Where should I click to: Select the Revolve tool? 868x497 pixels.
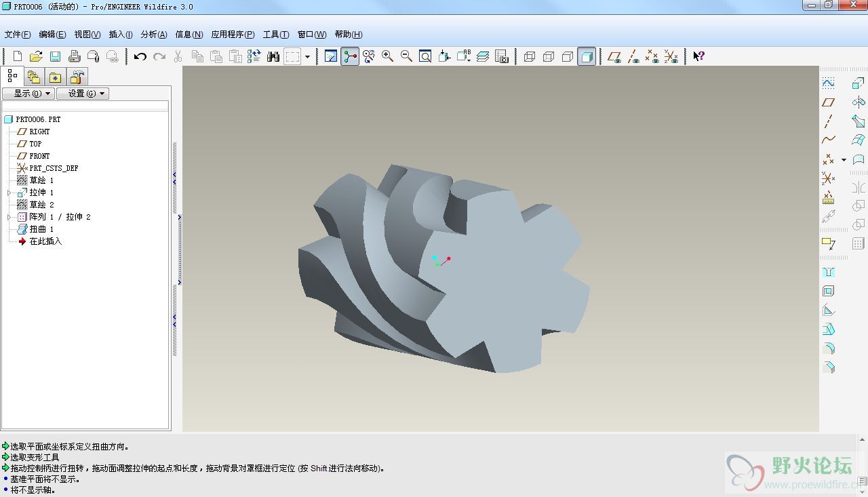[x=858, y=102]
